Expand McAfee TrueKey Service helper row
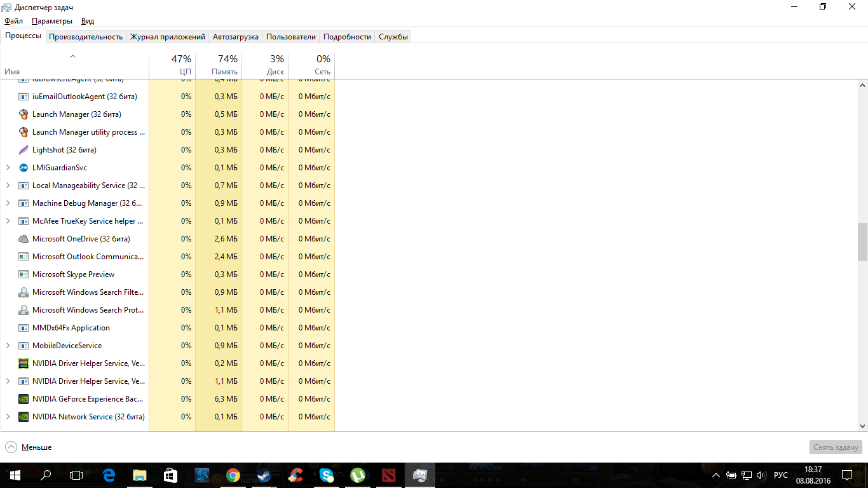The width and height of the screenshot is (868, 488). click(8, 221)
